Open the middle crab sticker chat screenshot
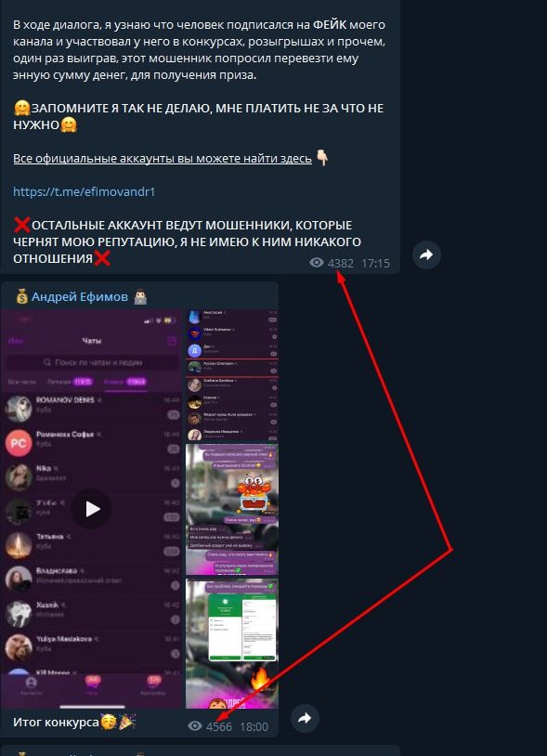Screen dimensions: 547x756 click(x=232, y=510)
